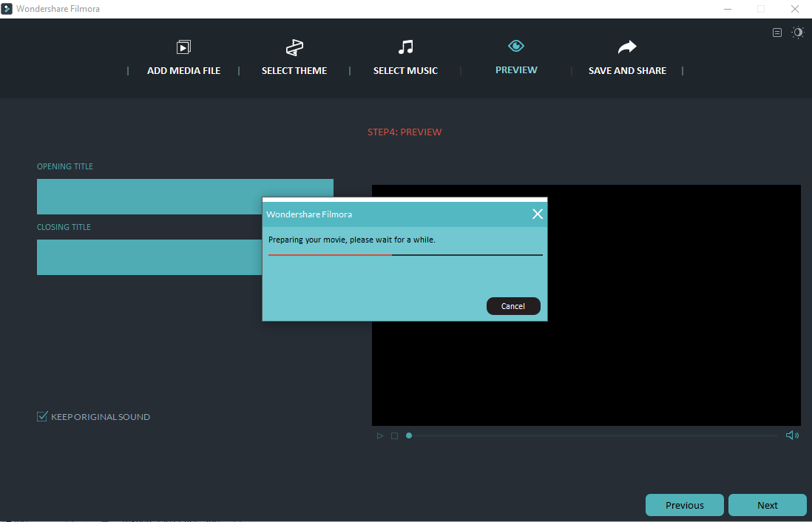The height and width of the screenshot is (522, 812).
Task: Click the Preview eye icon
Action: 515,46
